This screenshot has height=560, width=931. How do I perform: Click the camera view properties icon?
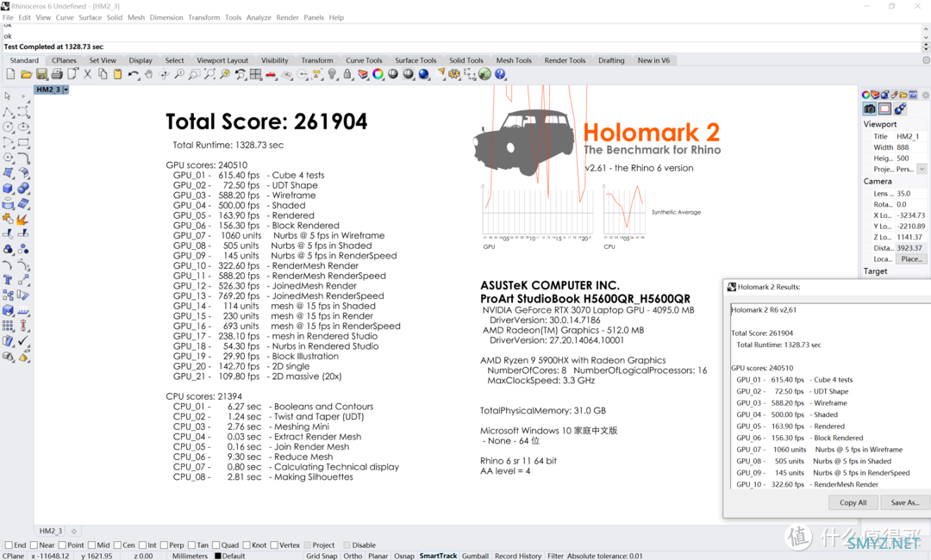click(869, 109)
